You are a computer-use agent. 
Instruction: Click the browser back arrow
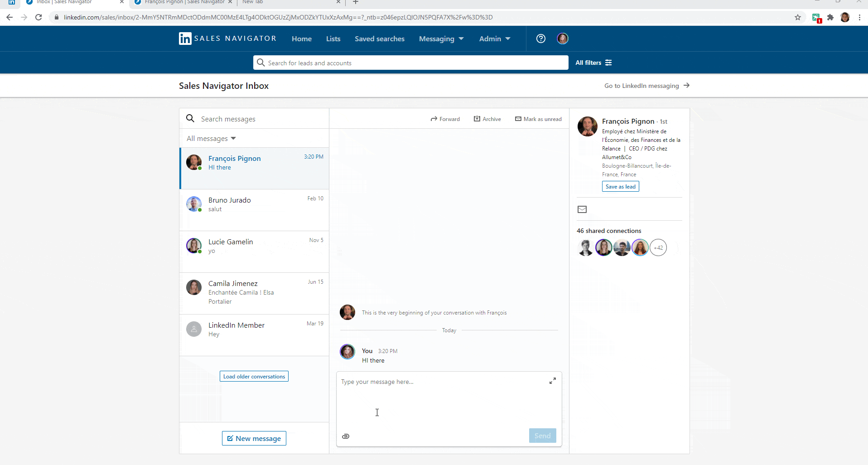10,17
